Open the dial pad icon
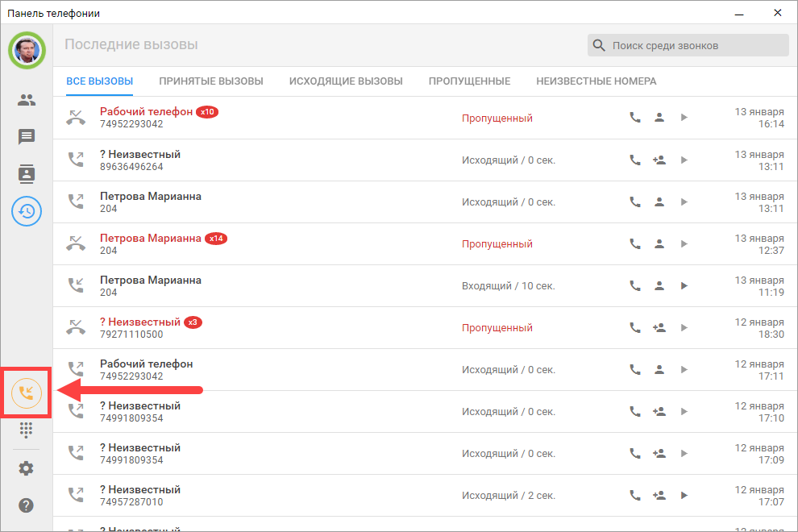 [x=27, y=430]
